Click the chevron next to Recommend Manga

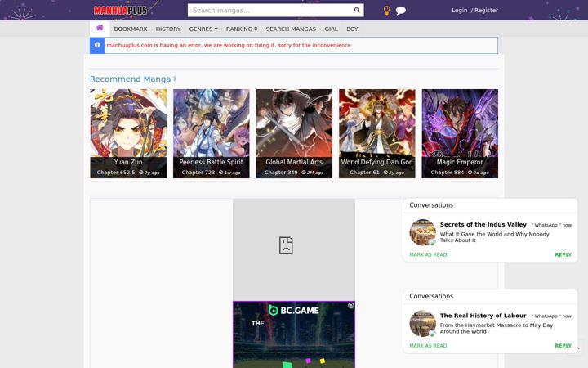coord(175,79)
